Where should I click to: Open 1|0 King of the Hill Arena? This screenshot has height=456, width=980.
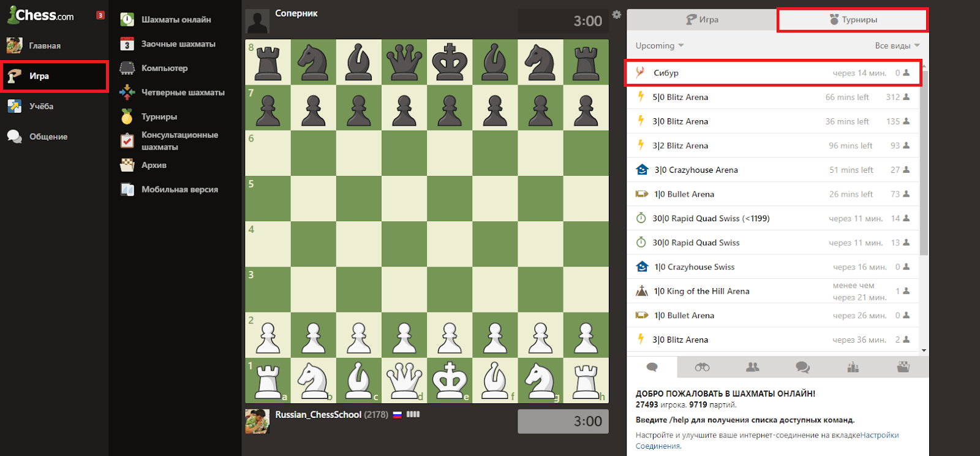773,291
